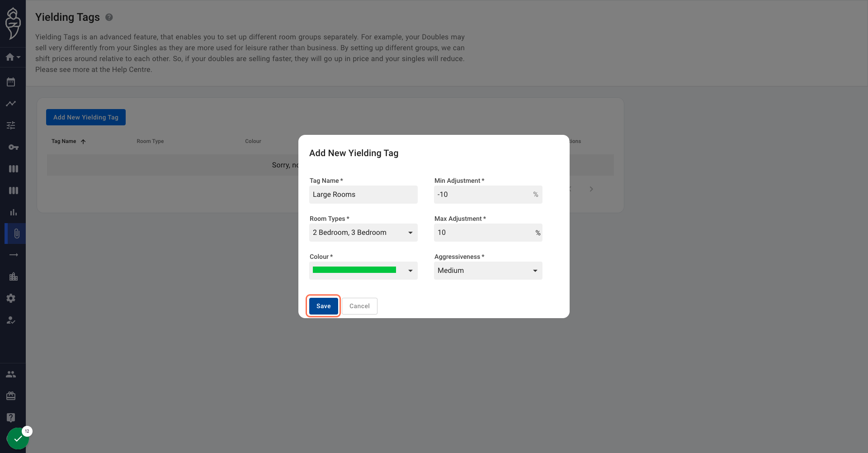868x453 pixels.
Task: Click the Add New Yielding Tag button
Action: coord(86,117)
